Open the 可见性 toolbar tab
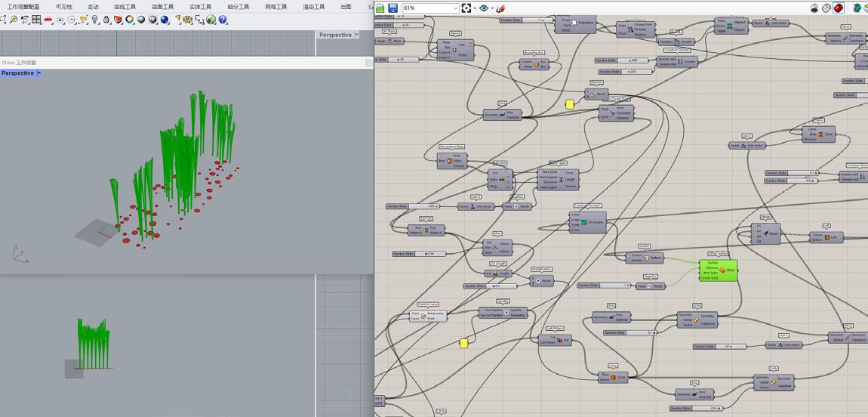The height and width of the screenshot is (417, 868). click(x=63, y=7)
